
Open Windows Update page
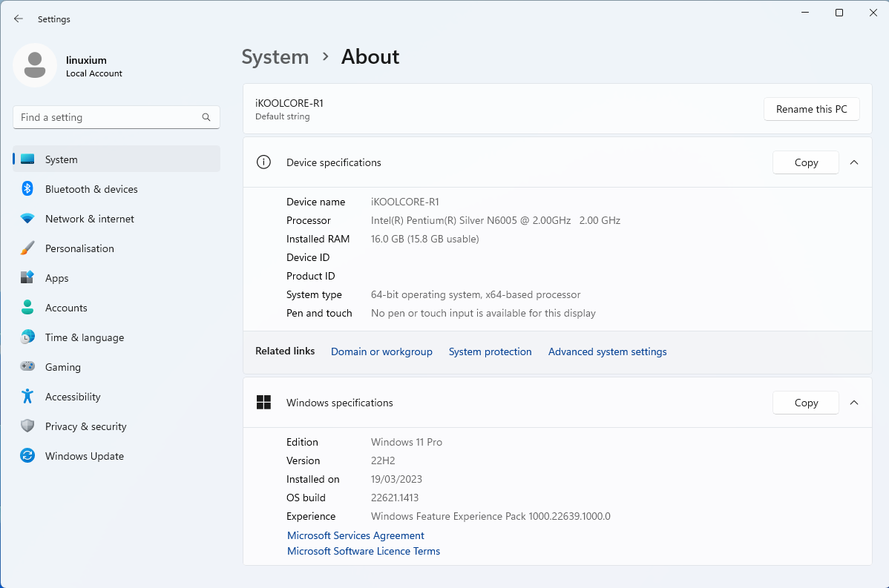pyautogui.click(x=117, y=456)
